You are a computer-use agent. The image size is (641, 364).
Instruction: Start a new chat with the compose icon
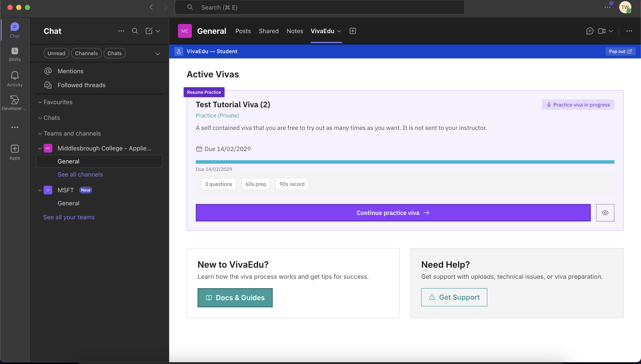pyautogui.click(x=149, y=31)
